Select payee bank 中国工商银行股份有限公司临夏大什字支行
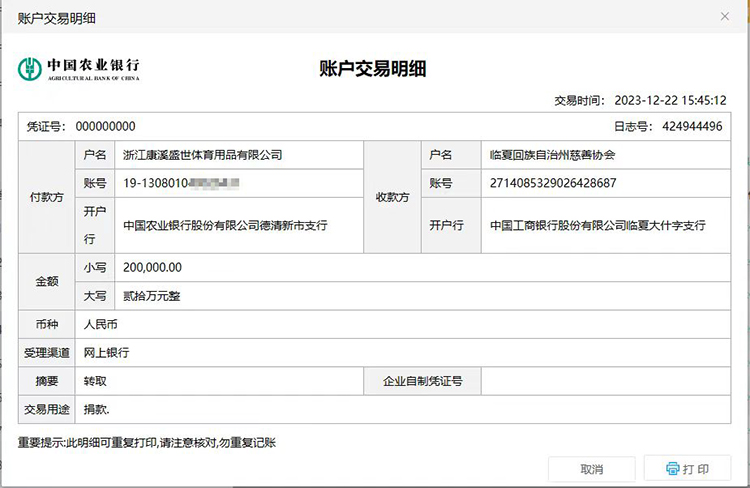 [x=598, y=225]
